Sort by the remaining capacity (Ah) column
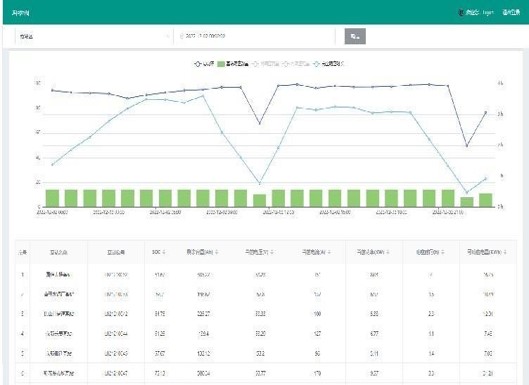Viewport: 529px width, 385px height. point(217,252)
